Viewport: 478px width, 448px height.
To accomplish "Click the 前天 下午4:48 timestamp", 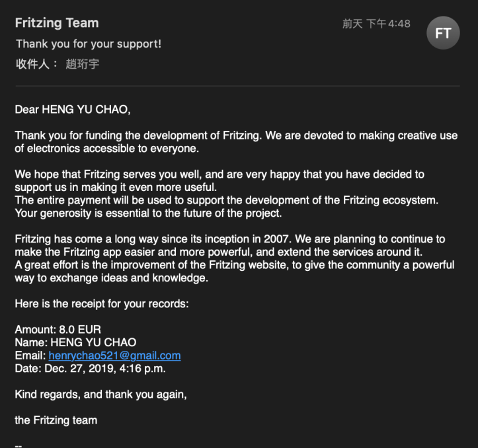I will point(376,24).
